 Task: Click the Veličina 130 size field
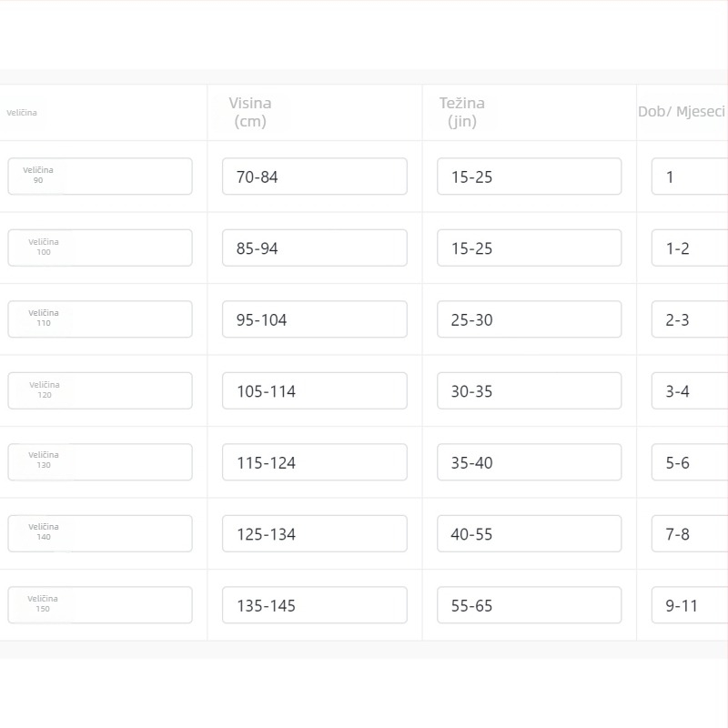[x=100, y=462]
